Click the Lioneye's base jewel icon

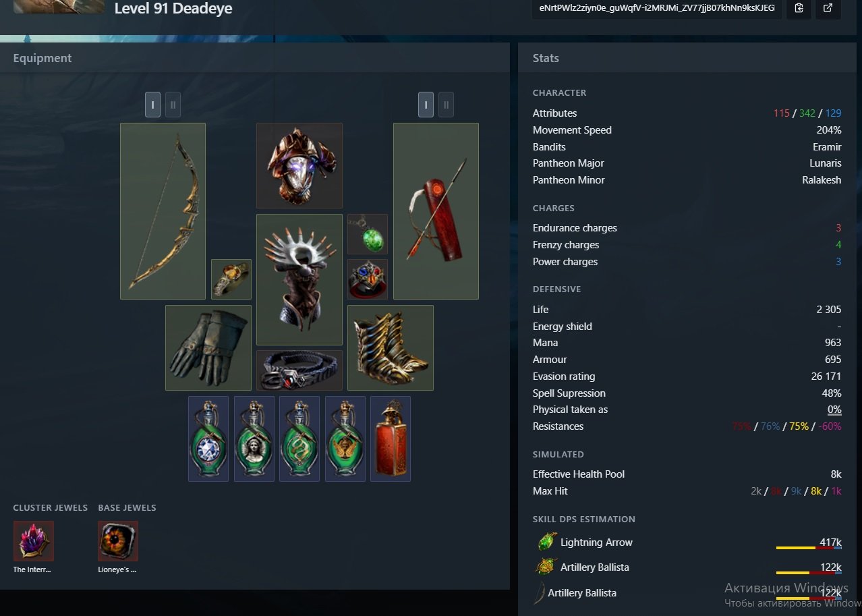(118, 541)
